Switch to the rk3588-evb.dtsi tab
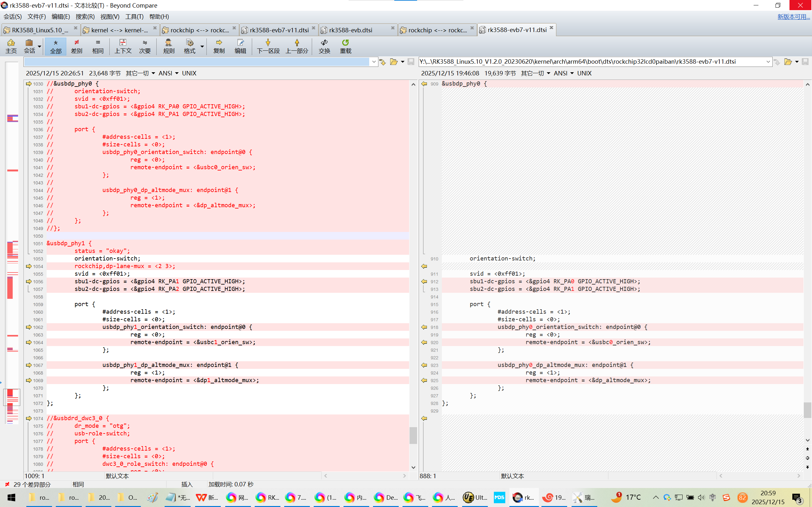 click(350, 30)
